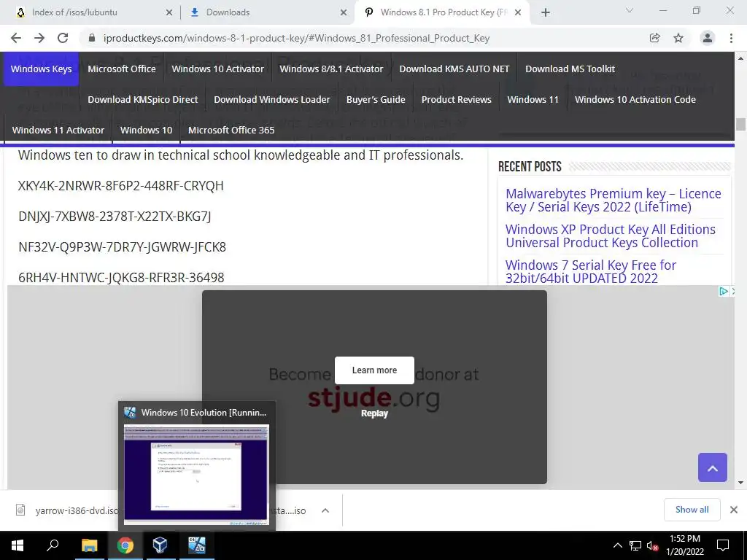
Task: Show hidden system tray icons
Action: [617, 545]
